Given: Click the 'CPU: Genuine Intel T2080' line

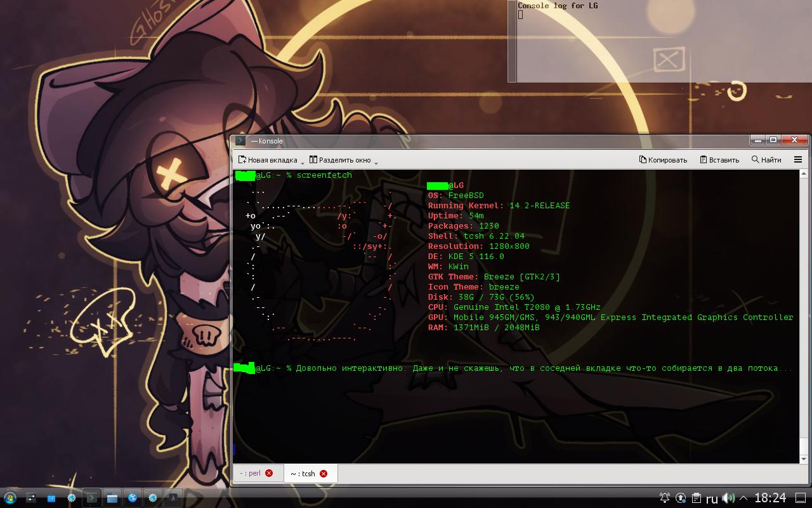Looking at the screenshot, I should pos(514,307).
